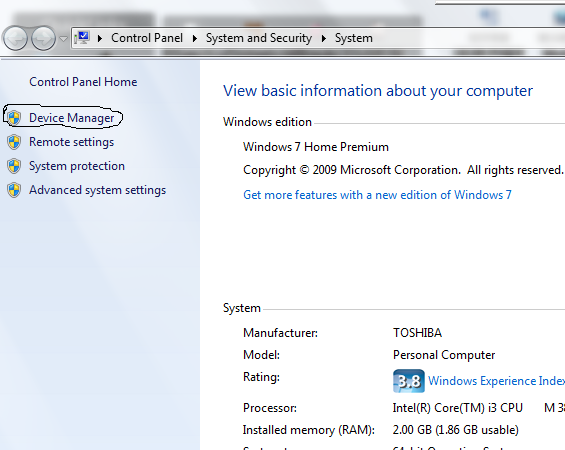The image size is (565, 450).
Task: Follow Get more features with new edition link
Action: coord(377,195)
